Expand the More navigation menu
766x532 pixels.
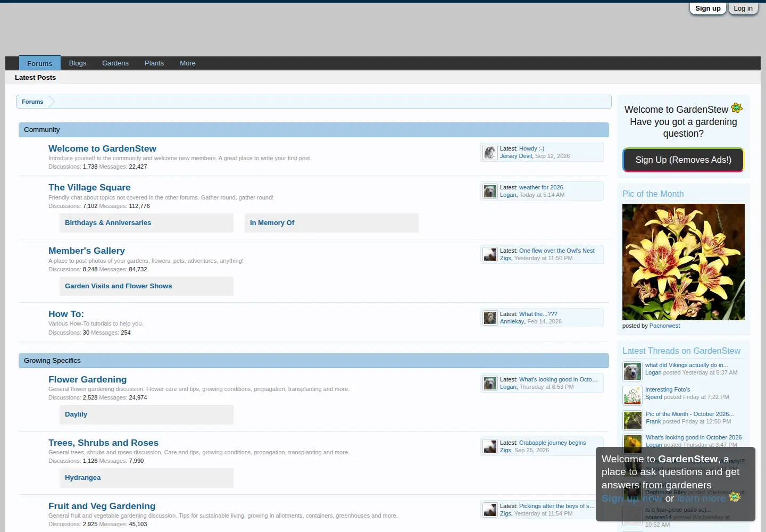[188, 63]
